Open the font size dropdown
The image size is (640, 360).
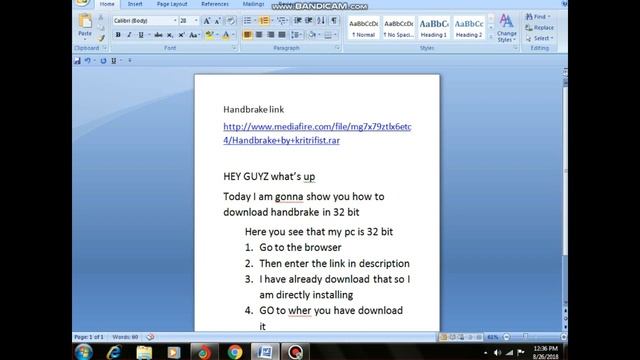(196, 20)
